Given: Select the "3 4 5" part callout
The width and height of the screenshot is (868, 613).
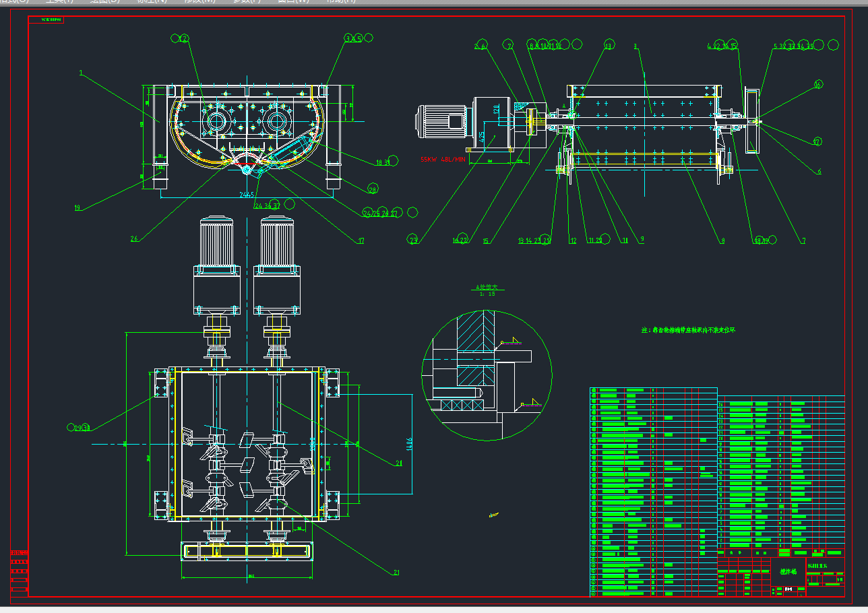Looking at the screenshot, I should click(353, 38).
